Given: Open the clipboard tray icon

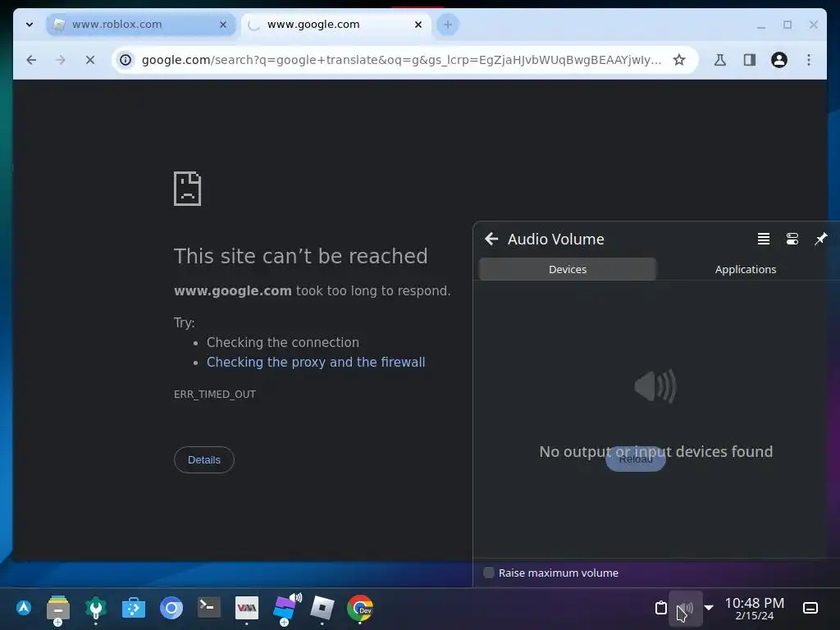Looking at the screenshot, I should 661,608.
